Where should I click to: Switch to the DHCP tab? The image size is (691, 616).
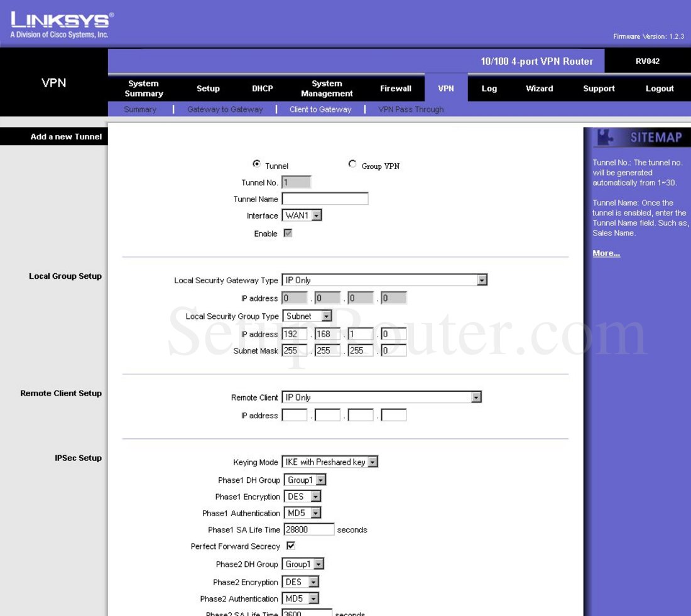click(x=262, y=88)
